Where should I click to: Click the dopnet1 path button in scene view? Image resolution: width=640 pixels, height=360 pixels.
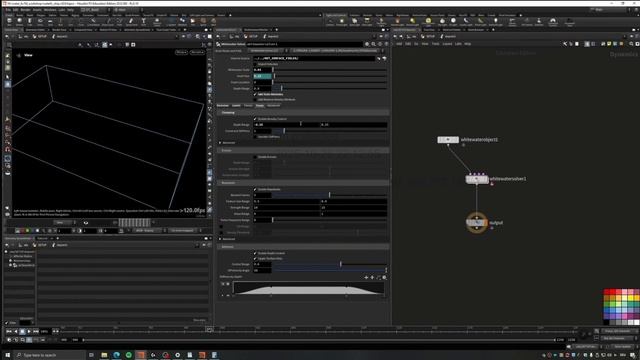(x=61, y=37)
